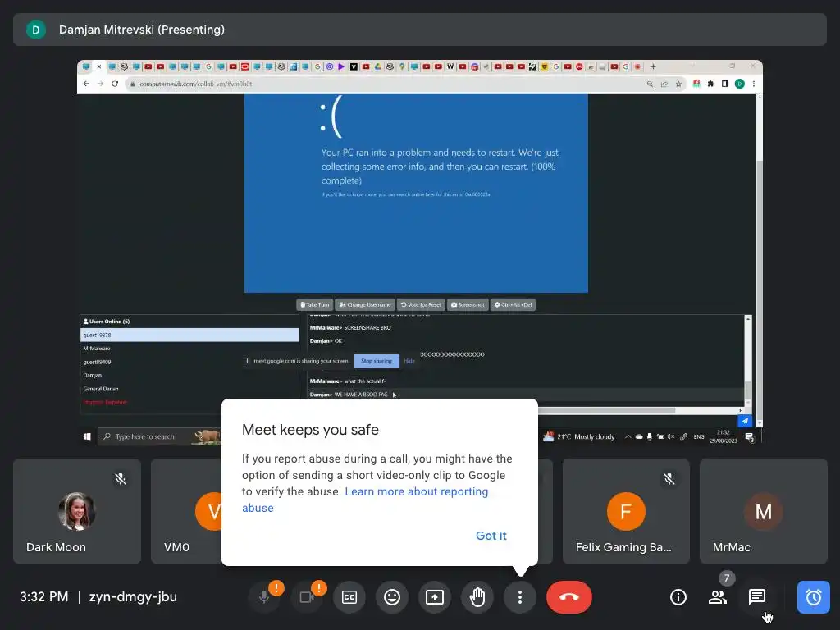Open more options three-dot menu
840x630 pixels.
click(519, 597)
